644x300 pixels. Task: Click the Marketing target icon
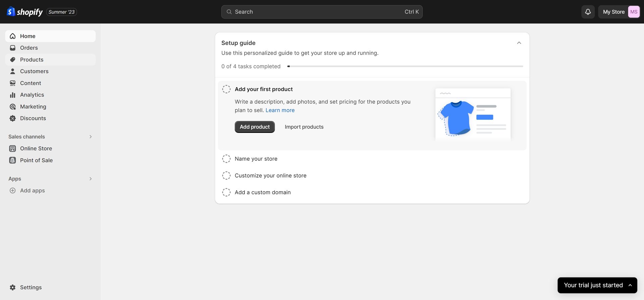[x=13, y=107]
